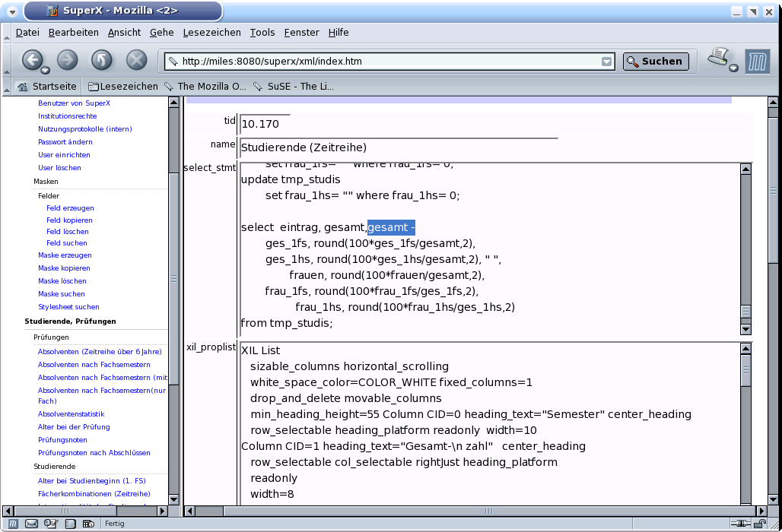Open the URL history dropdown arrow

click(x=606, y=62)
